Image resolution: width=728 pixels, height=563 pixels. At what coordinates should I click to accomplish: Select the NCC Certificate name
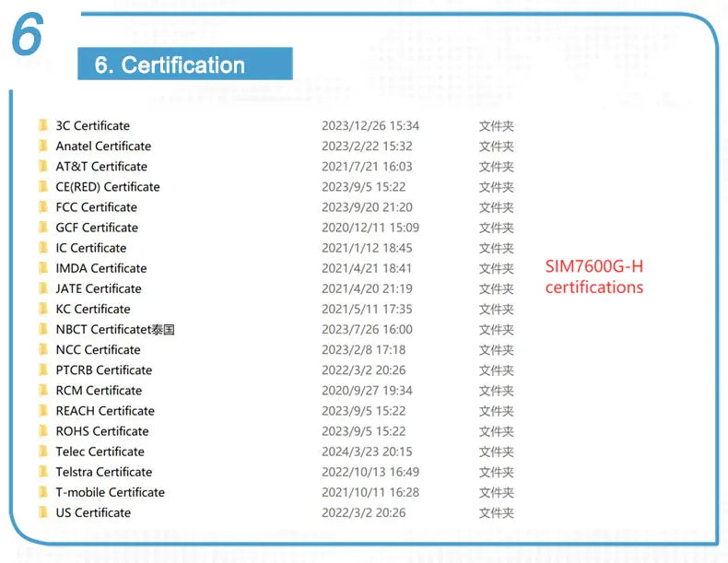coord(98,350)
